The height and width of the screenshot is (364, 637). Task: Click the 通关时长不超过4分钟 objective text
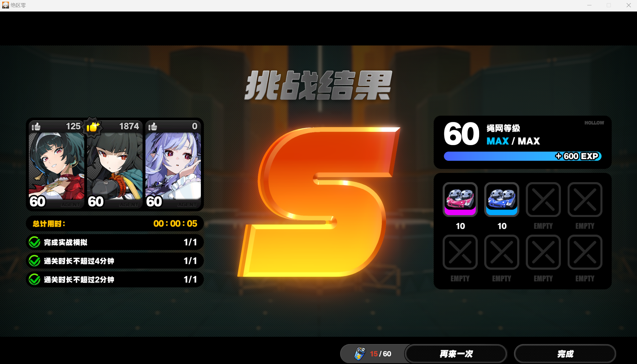tap(79, 261)
